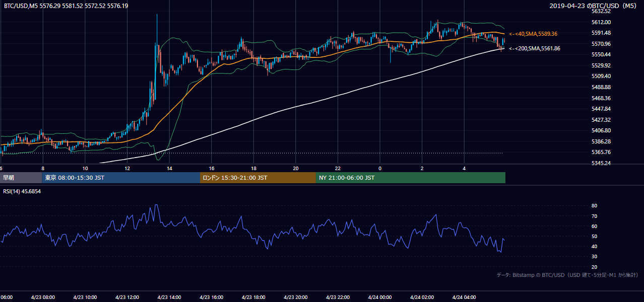Select the 東京 08:00-15:30 JST session bar
The width and height of the screenshot is (644, 302).
click(x=121, y=178)
